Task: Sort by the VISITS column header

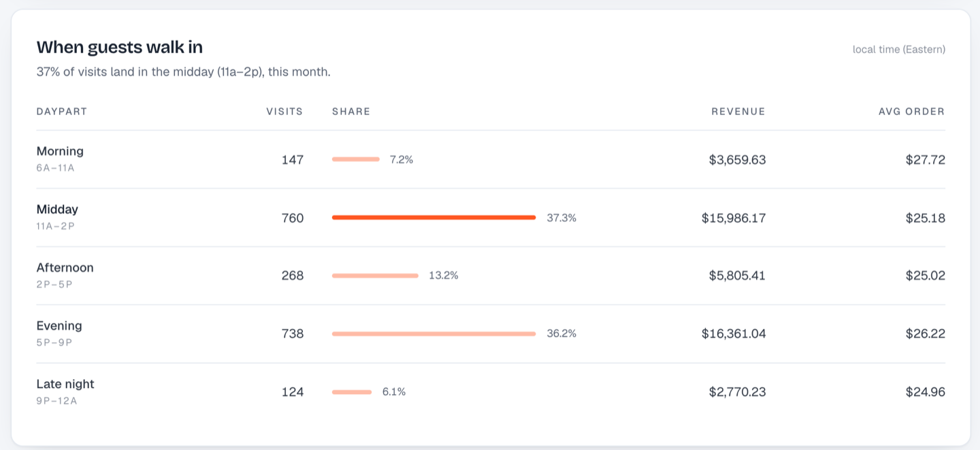Action: [284, 112]
